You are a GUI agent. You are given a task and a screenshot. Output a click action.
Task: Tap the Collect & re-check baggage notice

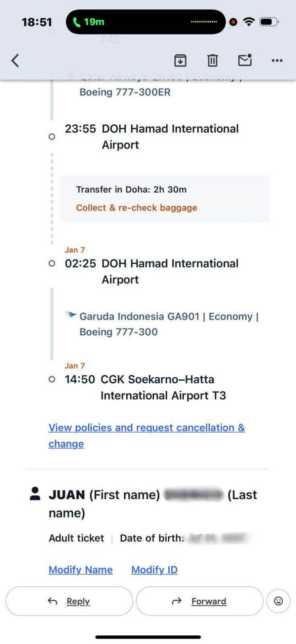pos(136,208)
